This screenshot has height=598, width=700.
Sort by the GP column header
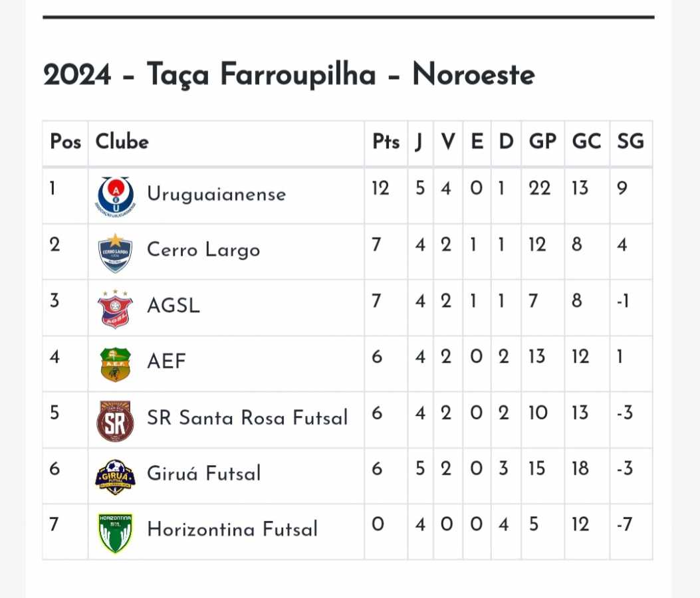[x=542, y=142]
